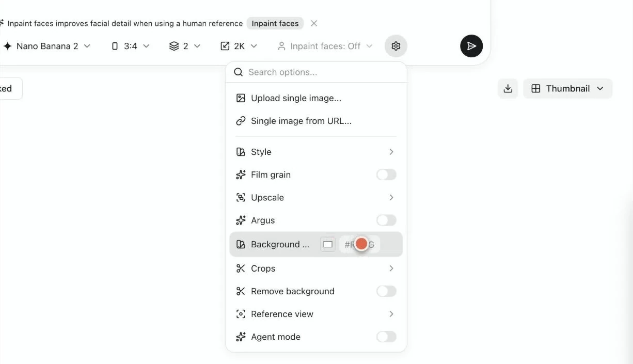Turn on the Argus switch

pos(386,220)
